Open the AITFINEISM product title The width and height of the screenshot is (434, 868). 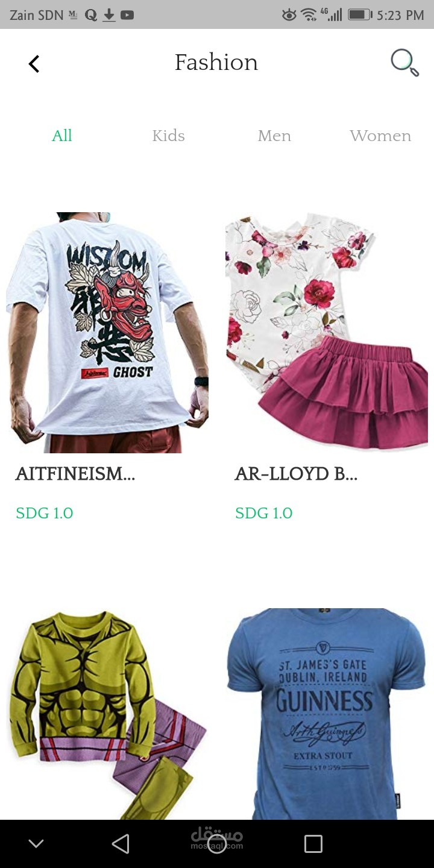(x=75, y=474)
